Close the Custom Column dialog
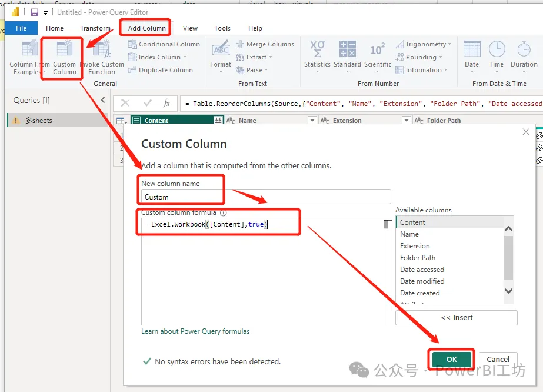The image size is (543, 392). point(526,132)
